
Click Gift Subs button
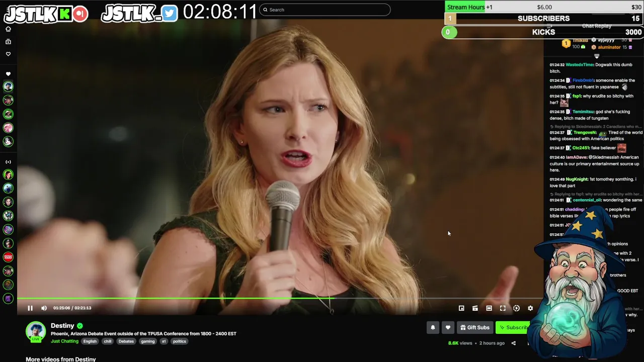pos(474,327)
